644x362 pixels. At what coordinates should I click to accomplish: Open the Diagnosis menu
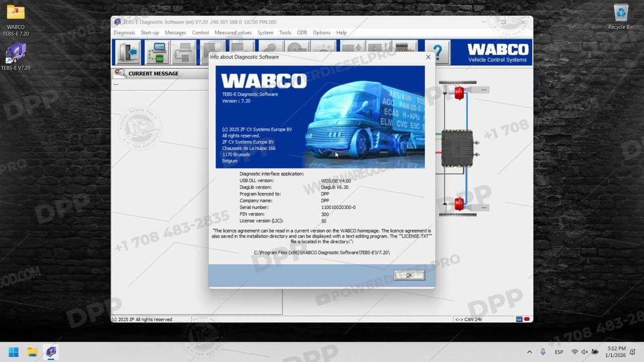(124, 33)
